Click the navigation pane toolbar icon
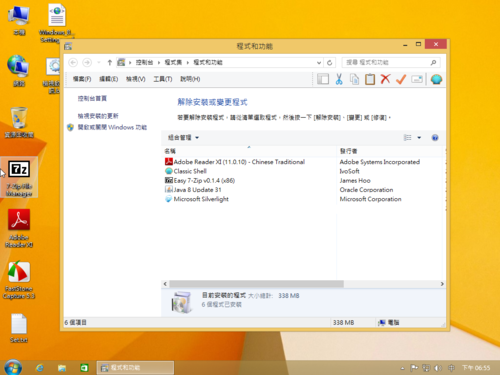 pyautogui.click(x=323, y=79)
